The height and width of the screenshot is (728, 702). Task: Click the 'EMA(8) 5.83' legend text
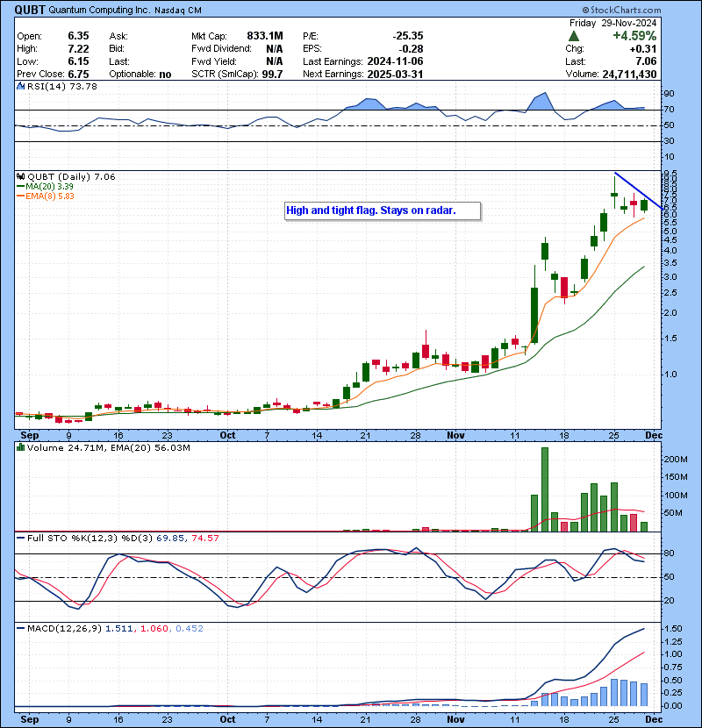[x=50, y=196]
